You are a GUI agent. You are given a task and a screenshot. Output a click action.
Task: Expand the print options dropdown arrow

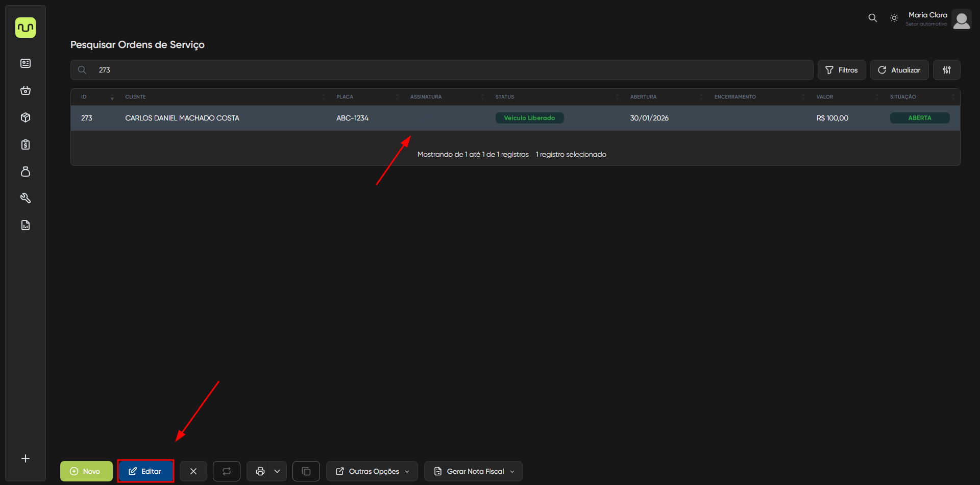277,471
